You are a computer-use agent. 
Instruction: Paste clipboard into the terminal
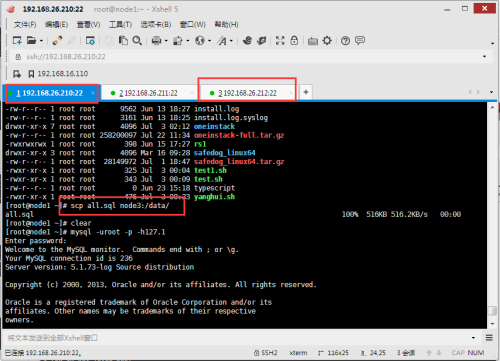pyautogui.click(x=123, y=41)
